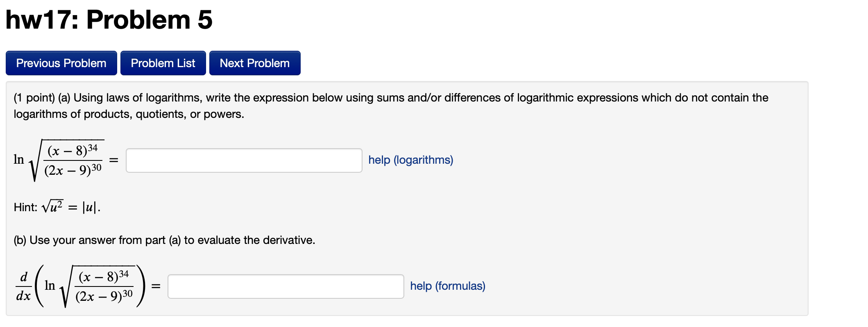Go to the Previous Problem
Screen dimensions: 868x327
point(61,63)
